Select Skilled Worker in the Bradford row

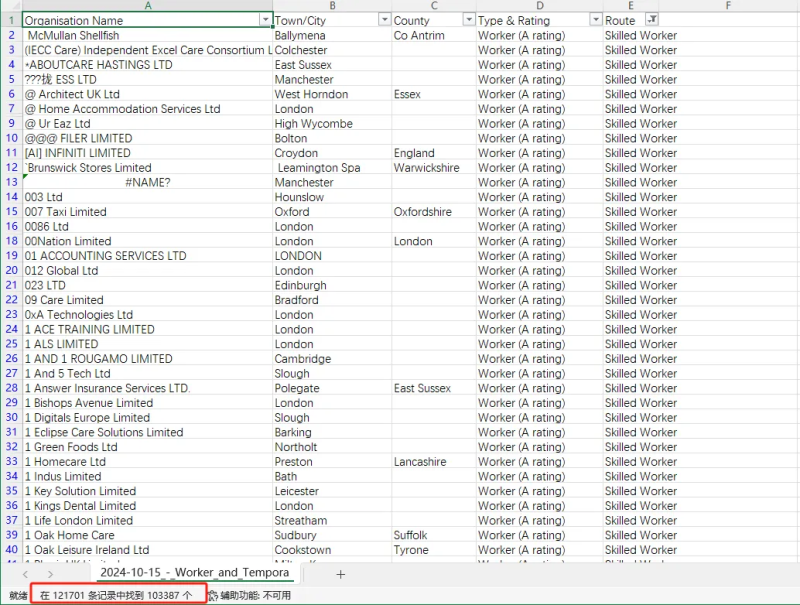tap(631, 300)
